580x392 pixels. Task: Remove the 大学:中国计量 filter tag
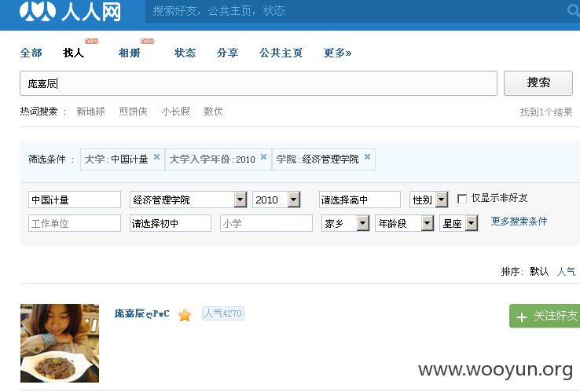click(157, 156)
